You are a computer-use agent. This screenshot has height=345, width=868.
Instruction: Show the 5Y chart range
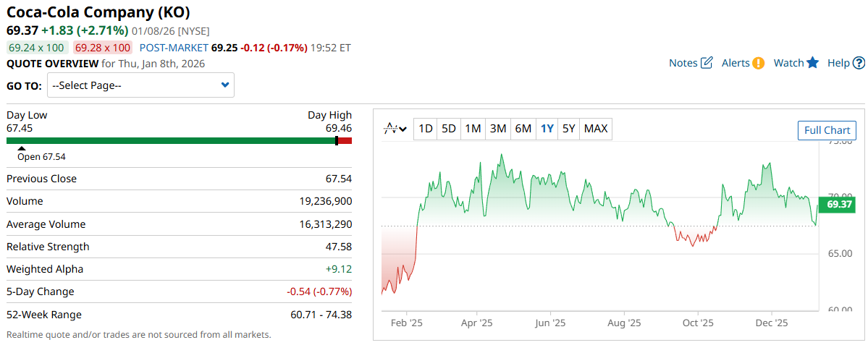click(569, 129)
